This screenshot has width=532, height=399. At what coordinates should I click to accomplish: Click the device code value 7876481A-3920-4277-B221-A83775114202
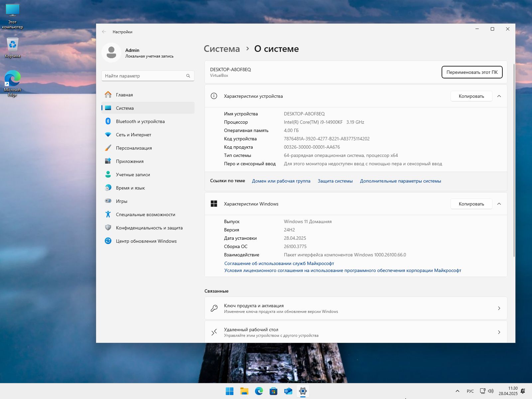pyautogui.click(x=327, y=139)
